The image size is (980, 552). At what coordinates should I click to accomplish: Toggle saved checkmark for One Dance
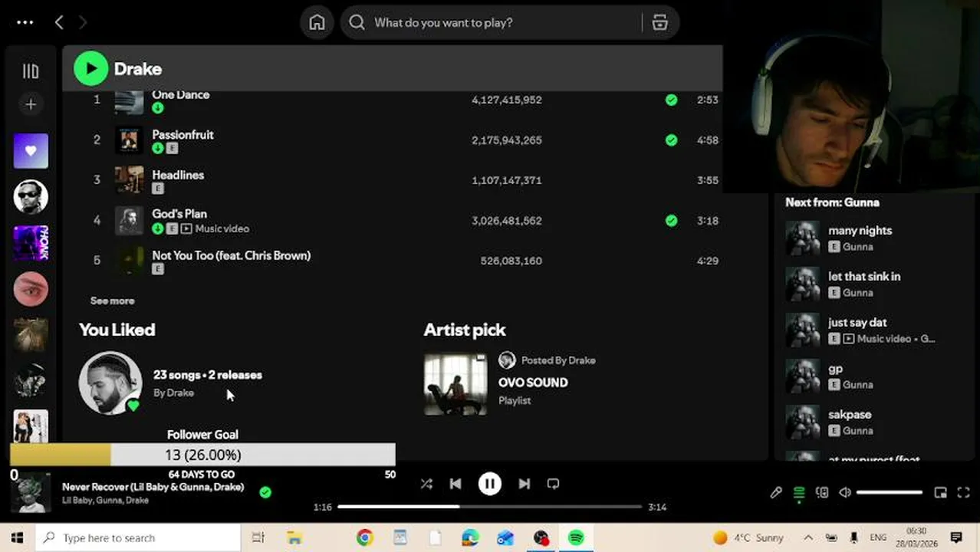(671, 100)
